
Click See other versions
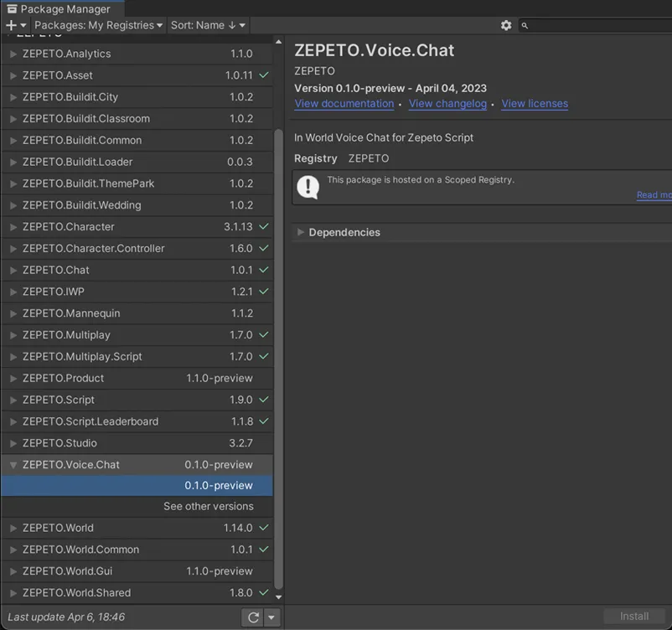click(x=209, y=506)
